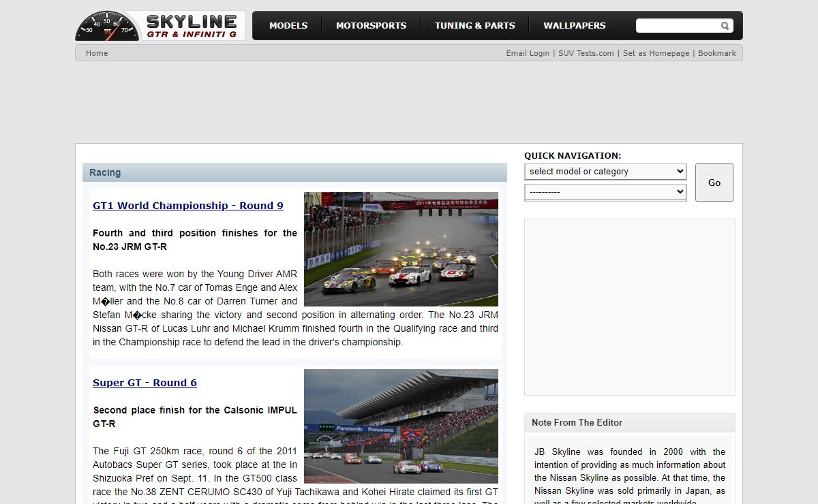
Task: Click the 'Fourth and third position finishes' subheading
Action: [x=195, y=240]
